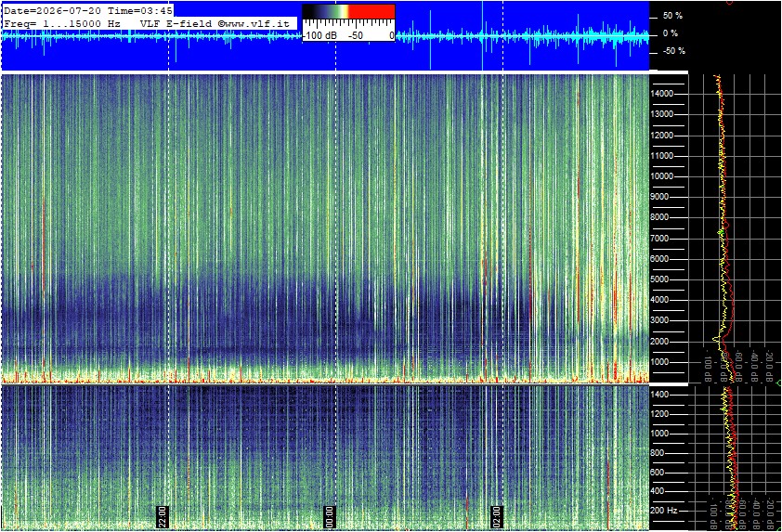Click the upper spectrum graph panel
Screen dimensions: 782x532
tap(734, 228)
